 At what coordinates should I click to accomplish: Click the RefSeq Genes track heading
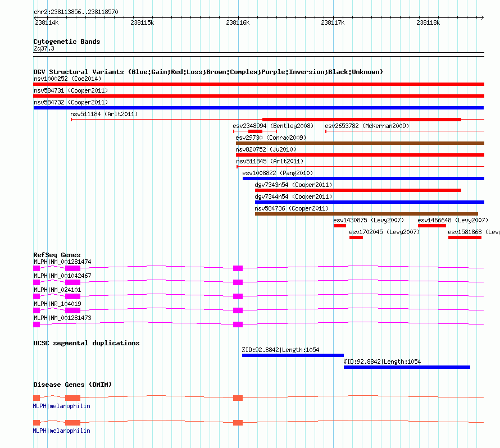click(57, 255)
